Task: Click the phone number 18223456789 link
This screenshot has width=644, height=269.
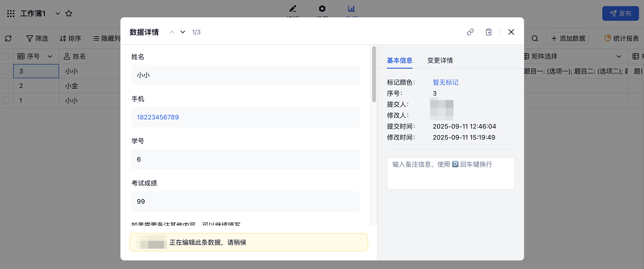Action: pos(158,117)
